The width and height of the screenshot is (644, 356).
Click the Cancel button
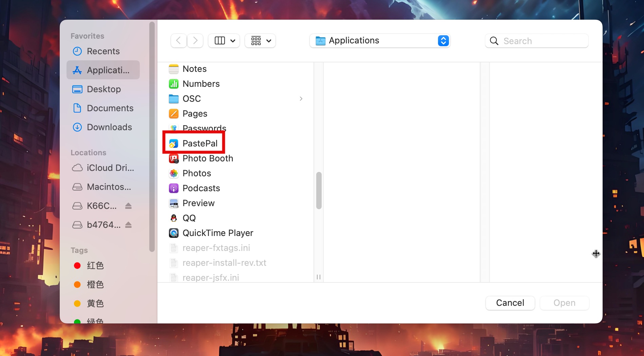coord(510,303)
